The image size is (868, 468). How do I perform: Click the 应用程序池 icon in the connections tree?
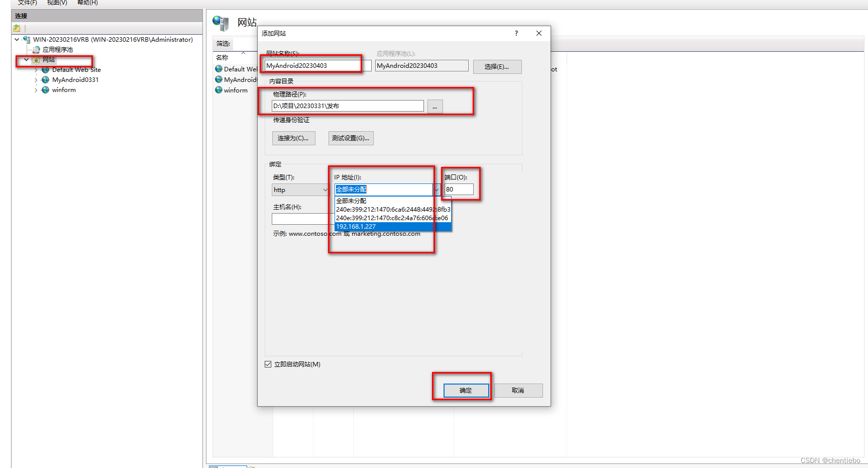pos(36,49)
